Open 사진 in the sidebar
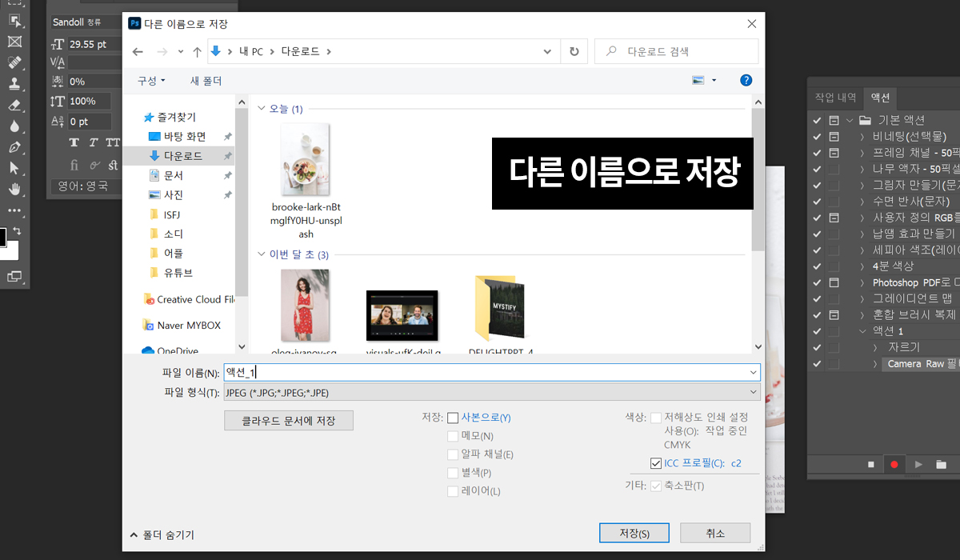Viewport: 960px width, 560px height. click(x=174, y=194)
